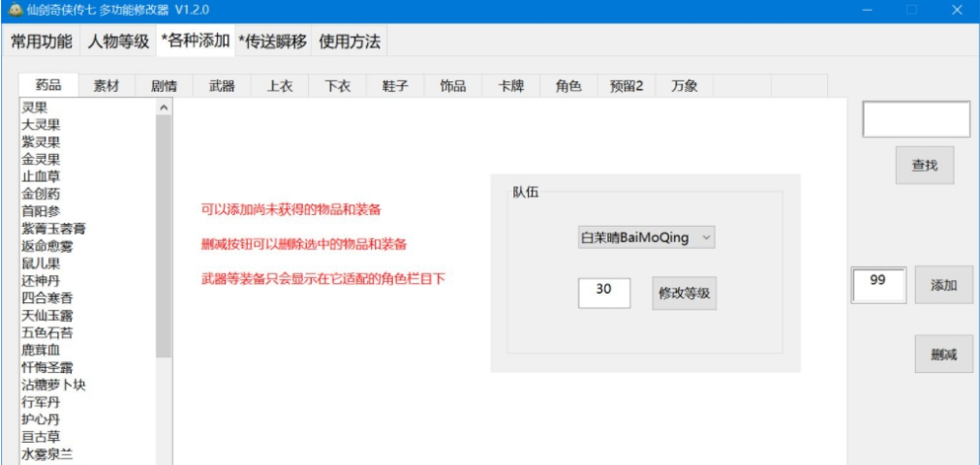Switch to the 人物等级 tab
980x465 pixels.
pos(118,42)
